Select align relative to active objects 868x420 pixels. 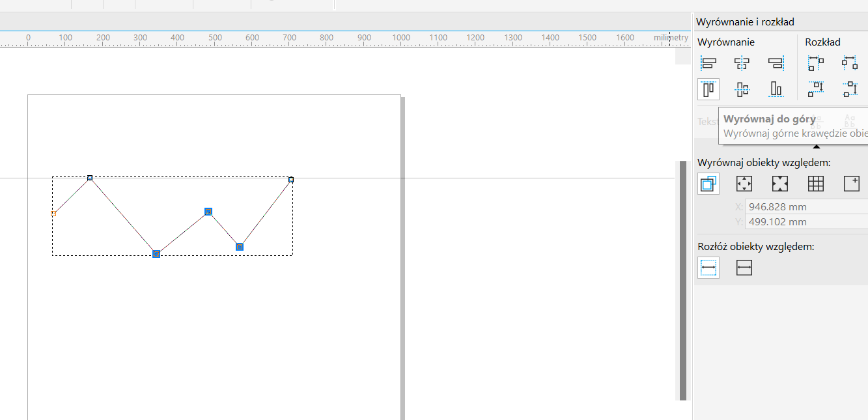pos(708,184)
